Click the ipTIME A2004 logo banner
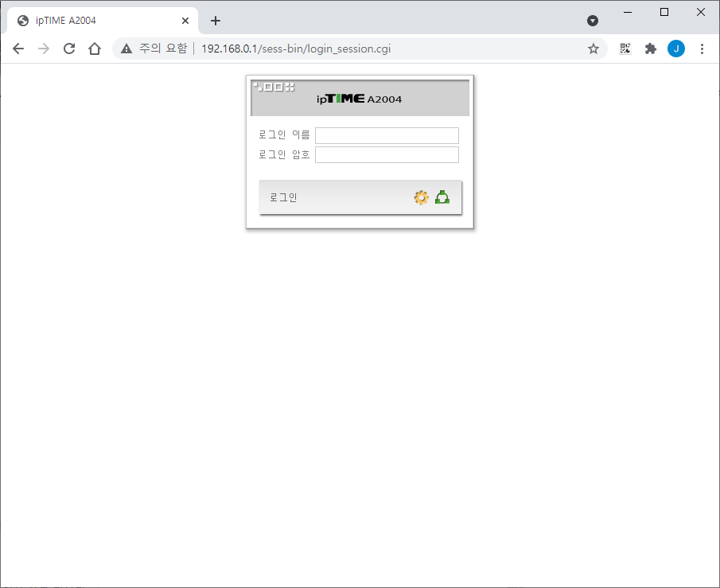Screen dimensions: 720x588 click(x=360, y=98)
